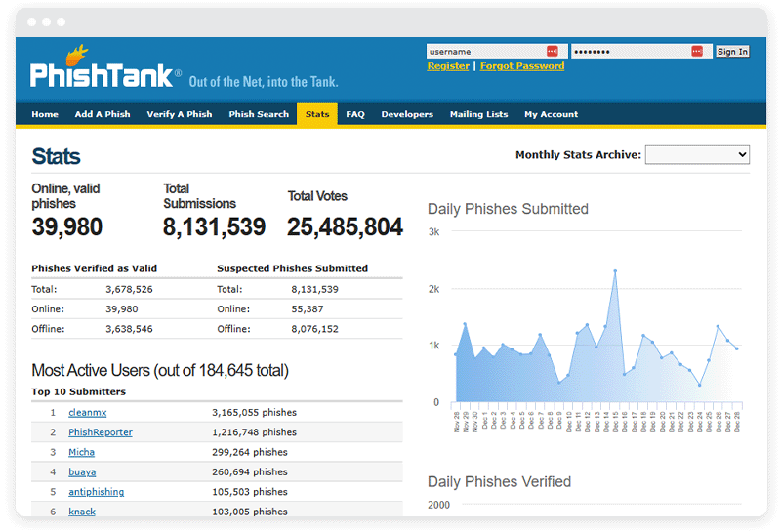This screenshot has height=532, width=781.
Task: Follow the Register link
Action: click(448, 66)
